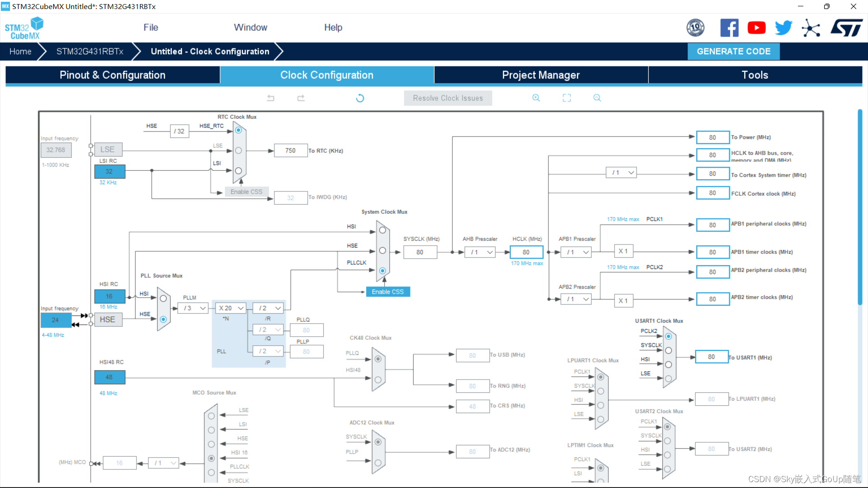Open the PLL /R divider dropdown
The image size is (868, 488).
coord(268,308)
